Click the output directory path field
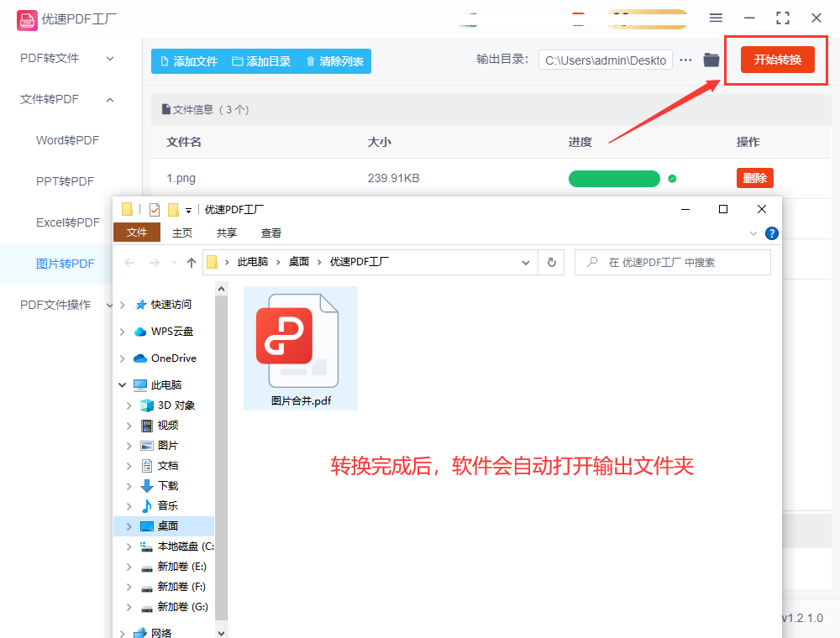This screenshot has width=840, height=638. (x=606, y=60)
